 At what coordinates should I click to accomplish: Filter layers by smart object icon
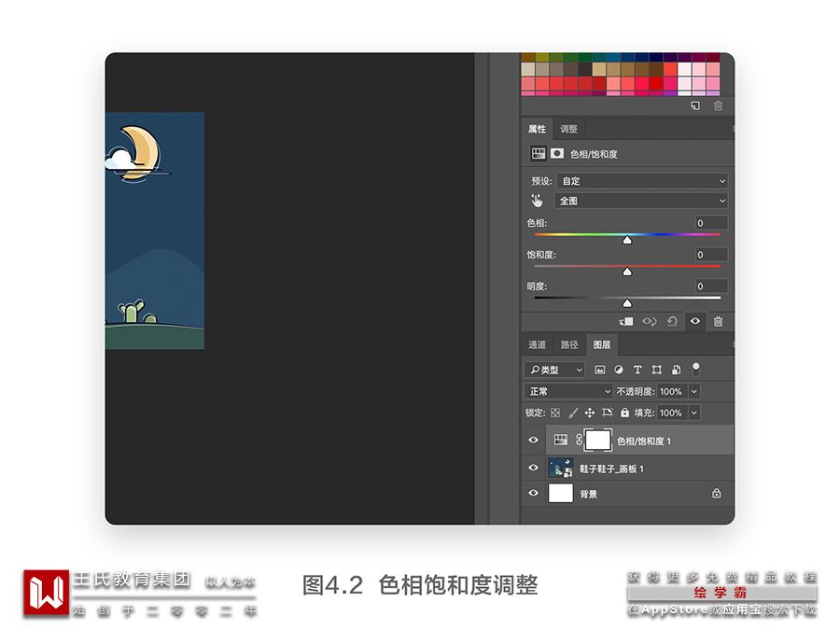[x=676, y=370]
